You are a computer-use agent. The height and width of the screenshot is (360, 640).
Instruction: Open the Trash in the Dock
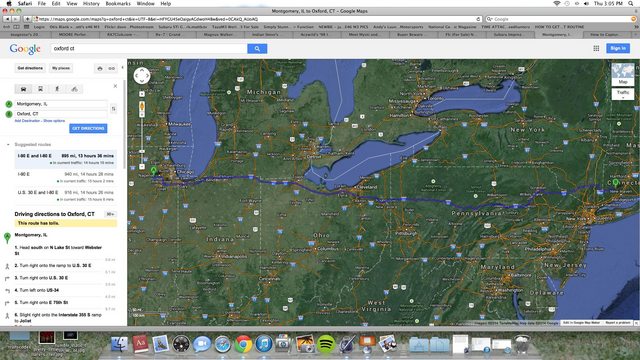[522, 344]
